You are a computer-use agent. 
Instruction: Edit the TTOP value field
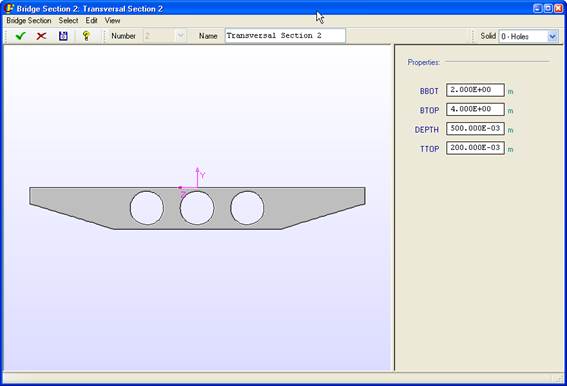click(475, 148)
